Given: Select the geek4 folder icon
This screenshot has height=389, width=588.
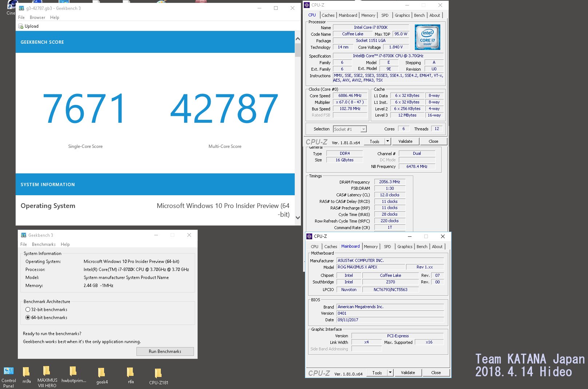Looking at the screenshot, I should 102,373.
